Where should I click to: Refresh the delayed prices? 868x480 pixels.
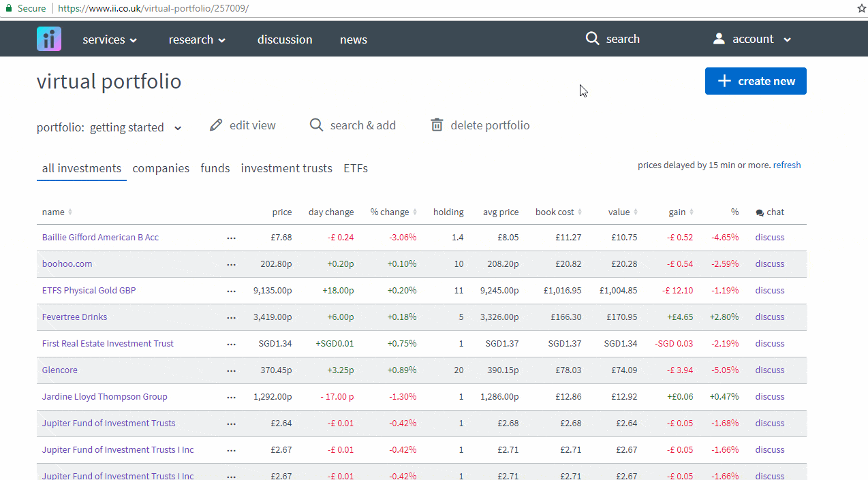tap(787, 165)
